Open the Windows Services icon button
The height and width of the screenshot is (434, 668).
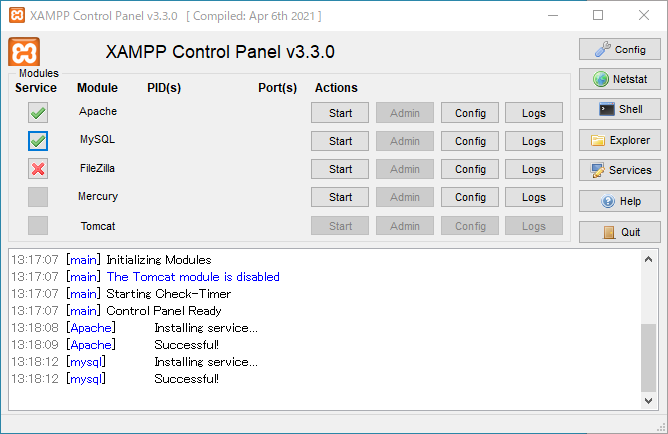(x=619, y=170)
